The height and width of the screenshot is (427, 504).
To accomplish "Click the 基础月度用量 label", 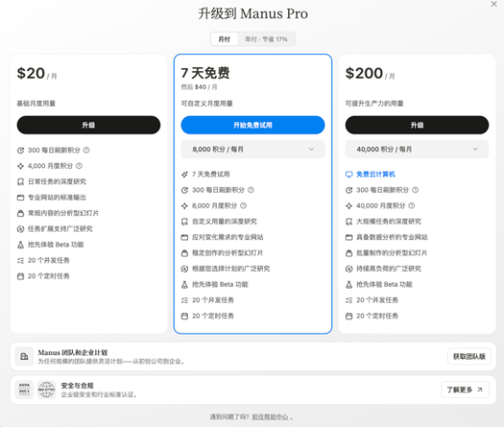I will (x=36, y=104).
